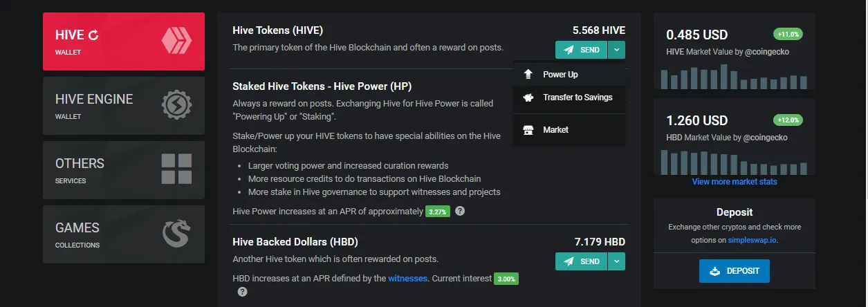Open the HIVE ENGINE Wallet tab
The height and width of the screenshot is (307, 868).
(124, 106)
